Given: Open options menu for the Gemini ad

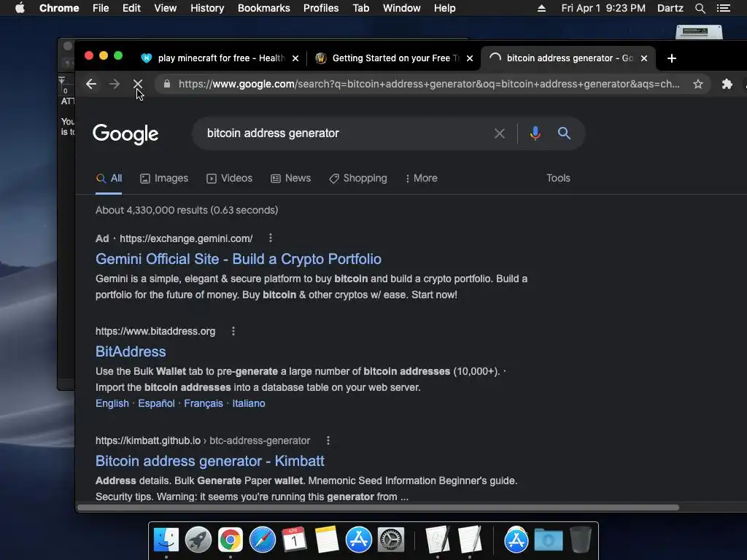Looking at the screenshot, I should pyautogui.click(x=271, y=238).
